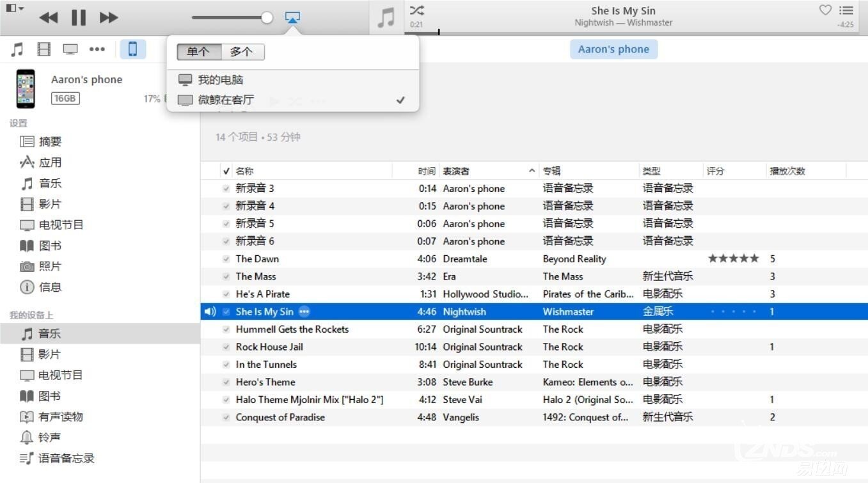Uncheck The Mass track checkbox
The width and height of the screenshot is (868, 483).
point(226,276)
